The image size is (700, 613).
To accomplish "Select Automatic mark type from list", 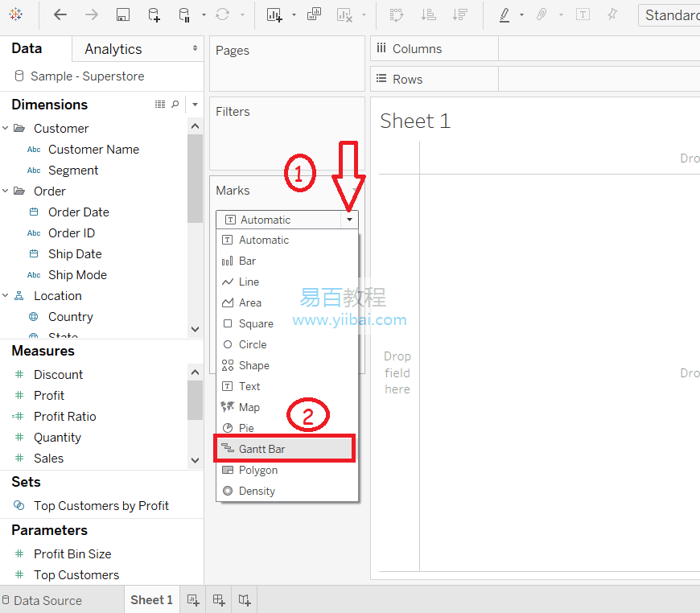I will 287,240.
